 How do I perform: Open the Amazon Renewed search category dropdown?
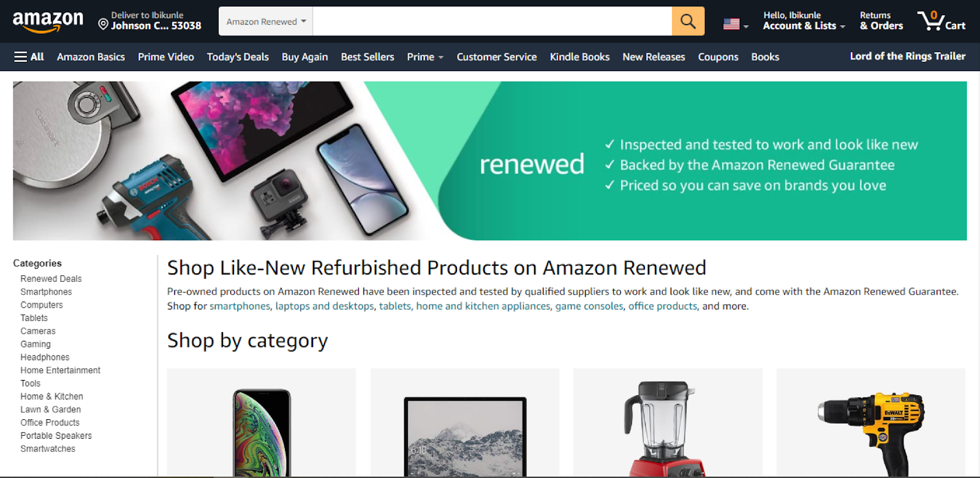point(266,21)
